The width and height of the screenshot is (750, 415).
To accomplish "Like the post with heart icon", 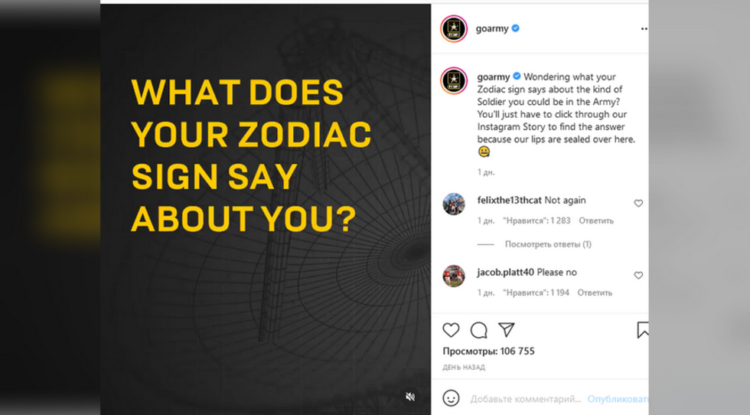I will 451,330.
